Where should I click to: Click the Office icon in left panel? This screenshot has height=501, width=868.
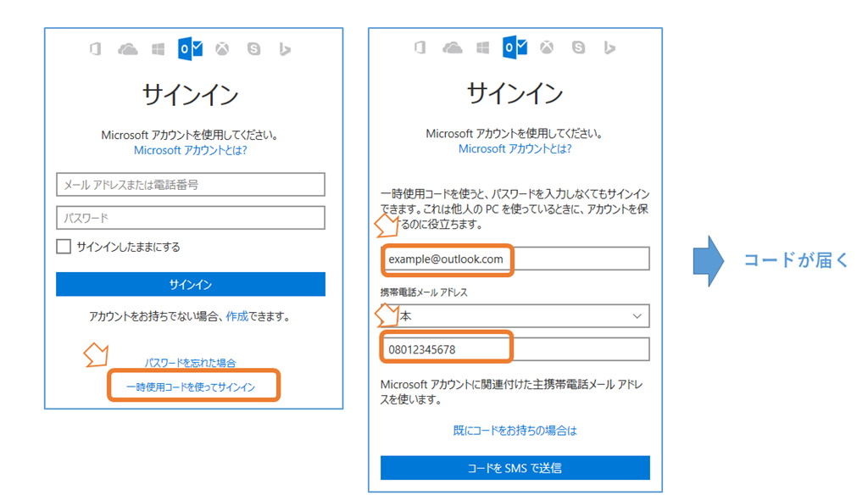click(96, 49)
